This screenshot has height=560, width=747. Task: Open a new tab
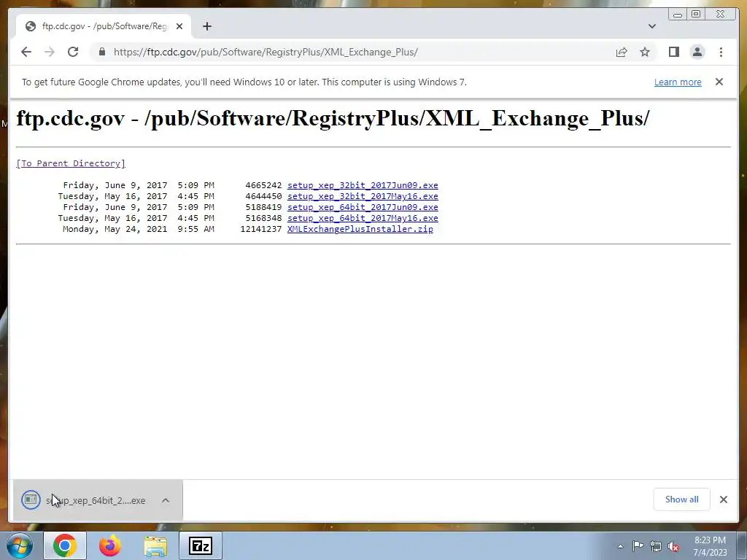coord(206,26)
